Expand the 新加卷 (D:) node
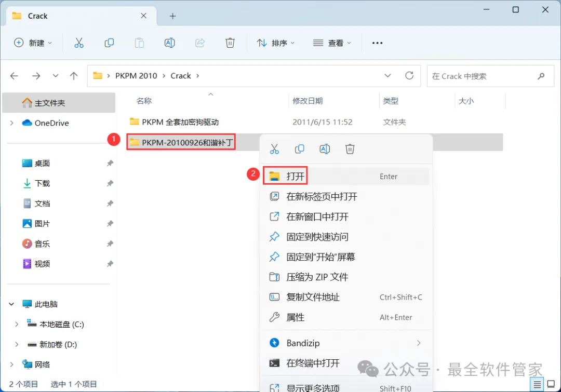This screenshot has height=392, width=561. tap(17, 344)
